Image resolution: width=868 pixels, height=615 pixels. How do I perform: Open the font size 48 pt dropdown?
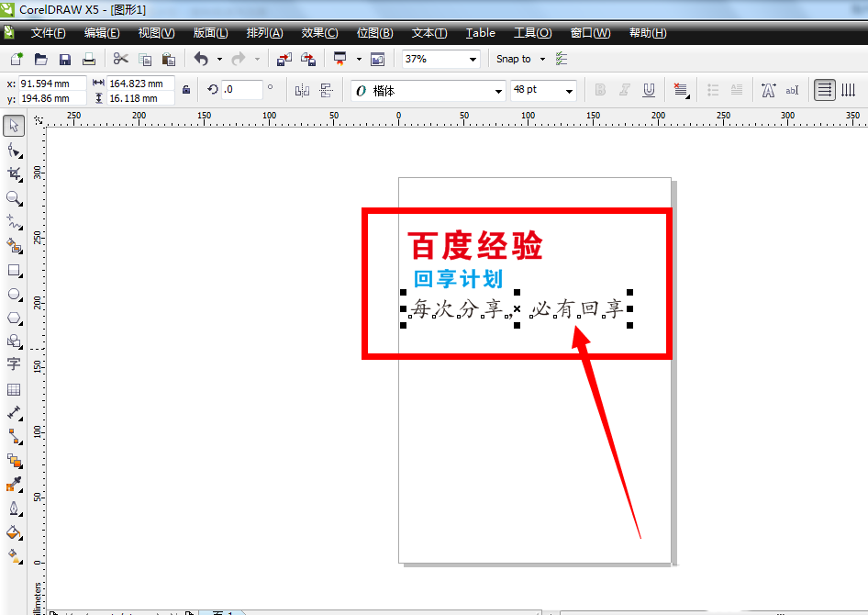pos(569,91)
